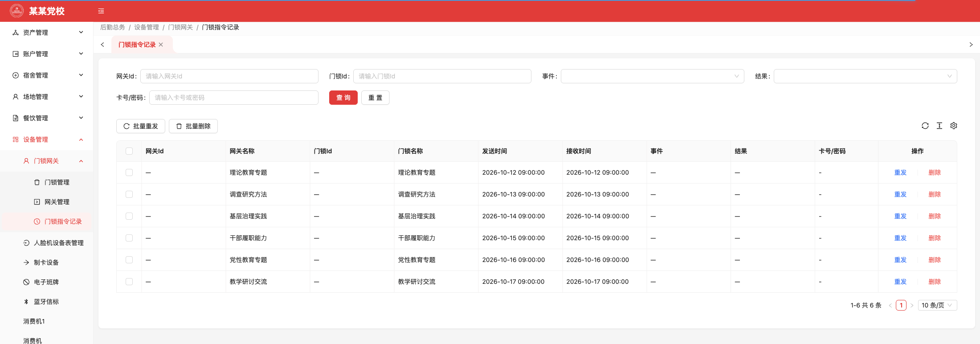The image size is (980, 344).
Task: Open 人脸机设备表管理 menu item
Action: coord(47,243)
